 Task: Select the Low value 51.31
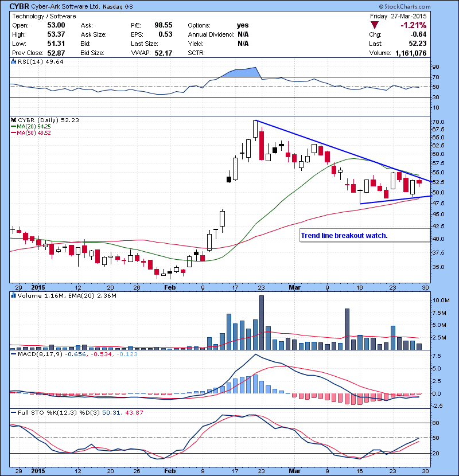click(56, 44)
